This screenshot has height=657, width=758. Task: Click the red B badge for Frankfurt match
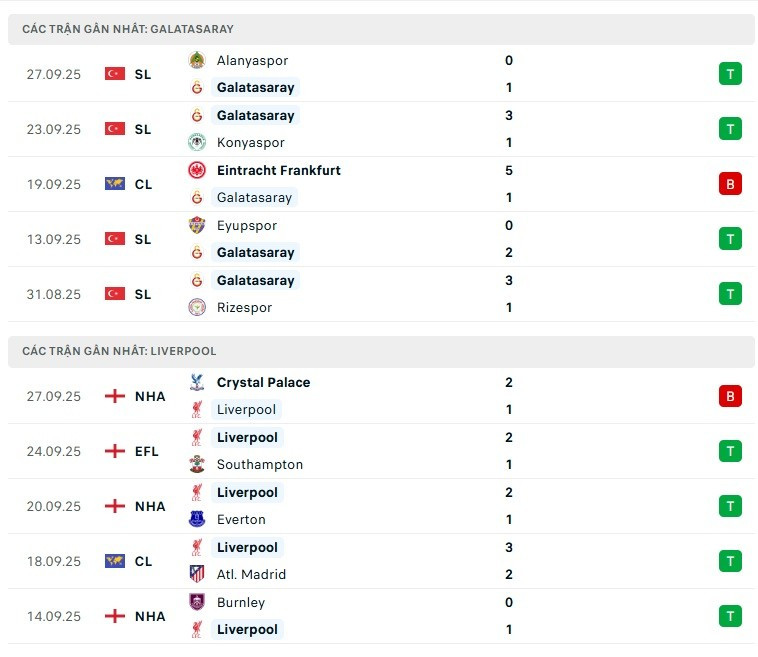[730, 184]
